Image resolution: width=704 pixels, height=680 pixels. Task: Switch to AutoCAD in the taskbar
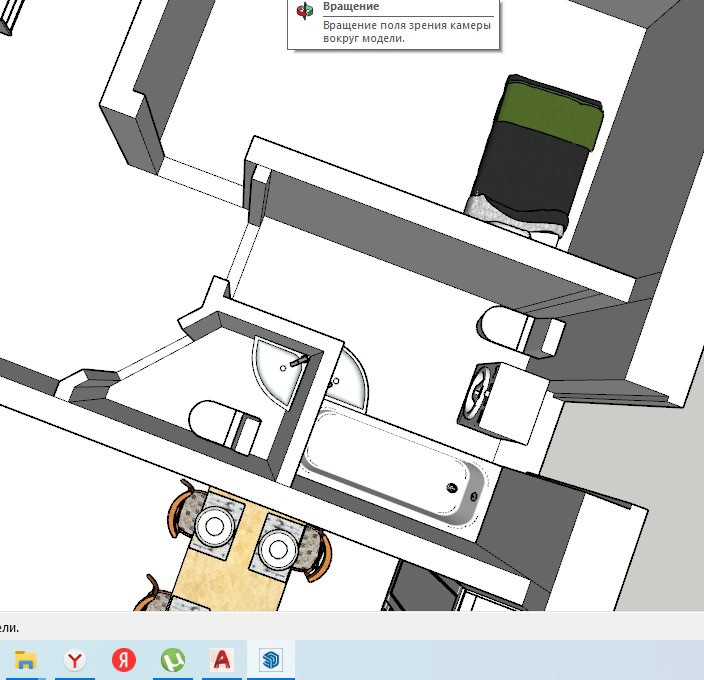[x=222, y=660]
